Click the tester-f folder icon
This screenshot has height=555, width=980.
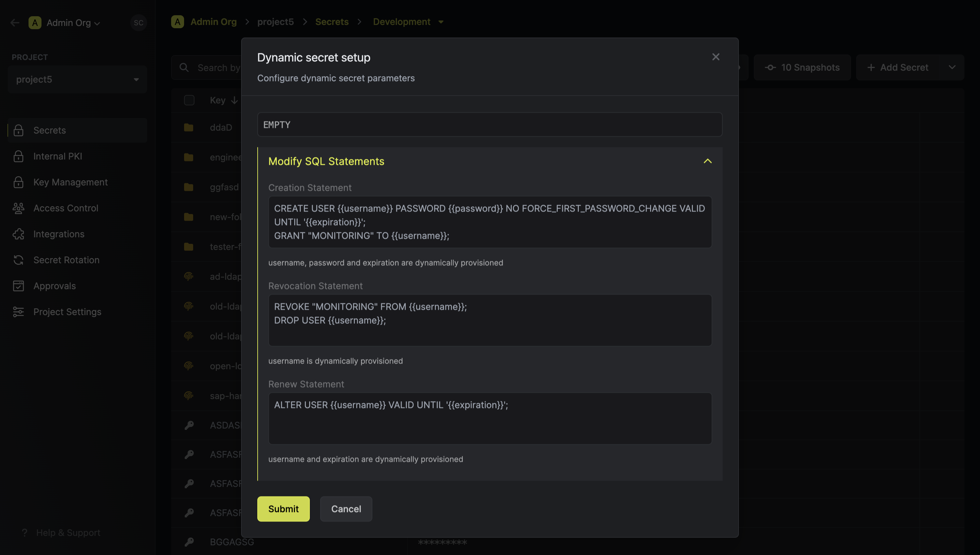pyautogui.click(x=189, y=247)
